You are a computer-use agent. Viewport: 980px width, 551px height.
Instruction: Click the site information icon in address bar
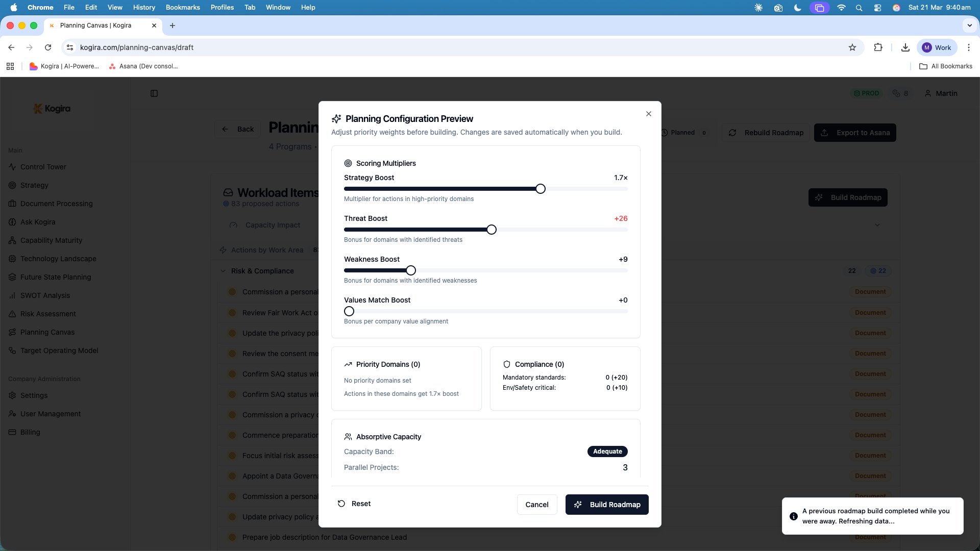[x=70, y=47]
